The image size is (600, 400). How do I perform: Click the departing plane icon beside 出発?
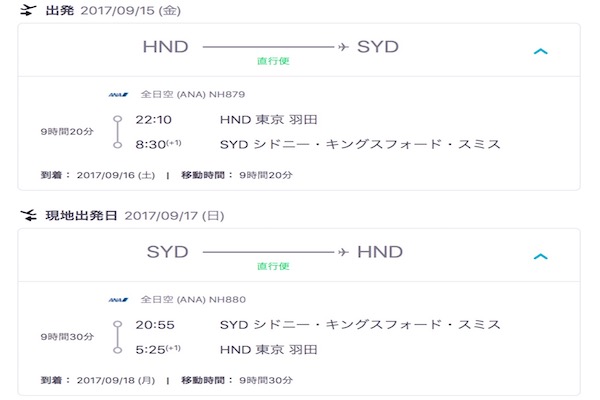click(x=28, y=10)
